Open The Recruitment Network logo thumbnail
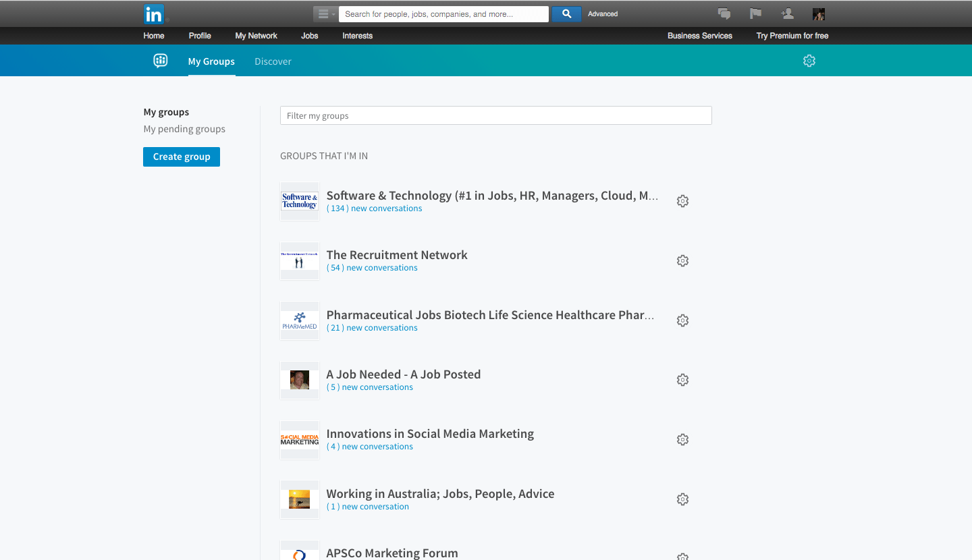972x560 pixels. (x=300, y=260)
